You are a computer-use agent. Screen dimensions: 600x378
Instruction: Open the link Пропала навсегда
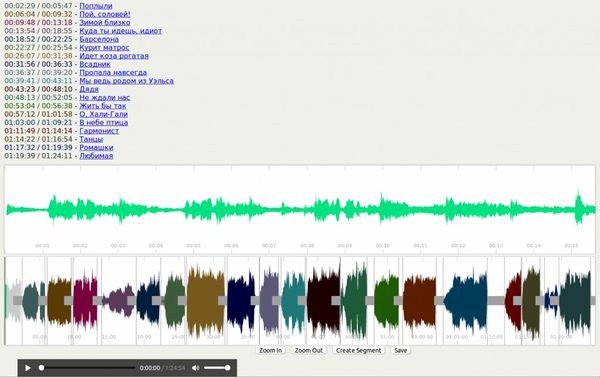pyautogui.click(x=113, y=73)
